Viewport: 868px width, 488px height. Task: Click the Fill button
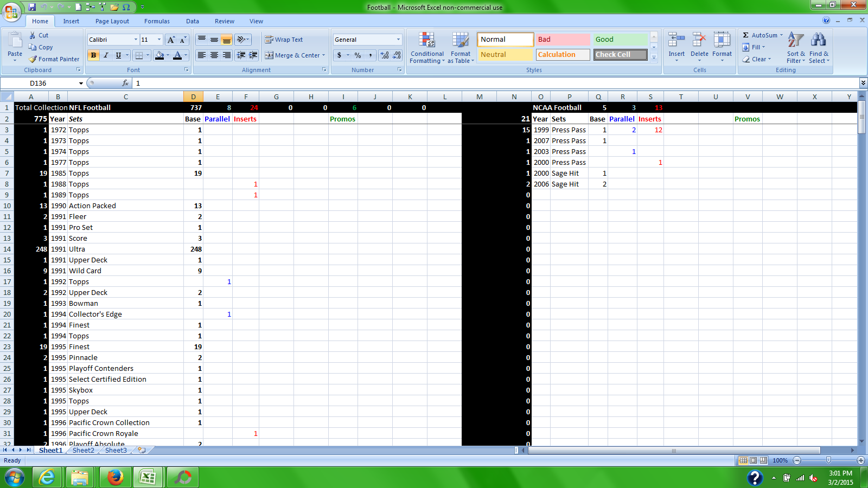click(754, 47)
